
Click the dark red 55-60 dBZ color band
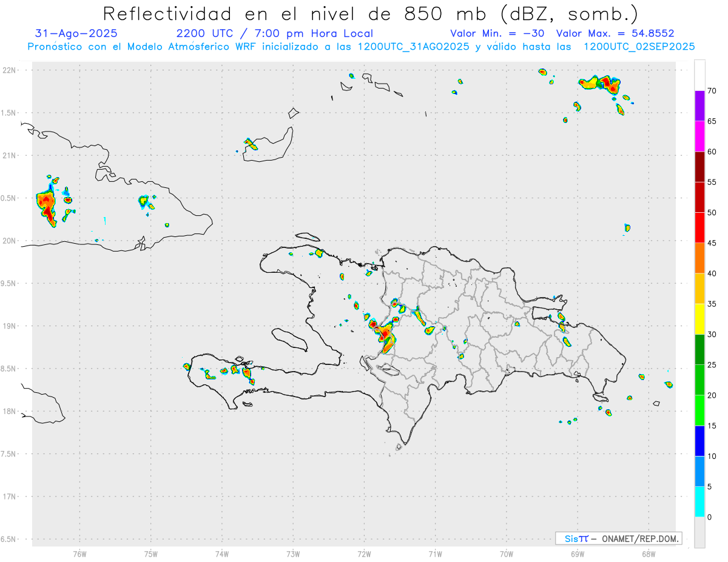pyautogui.click(x=699, y=167)
